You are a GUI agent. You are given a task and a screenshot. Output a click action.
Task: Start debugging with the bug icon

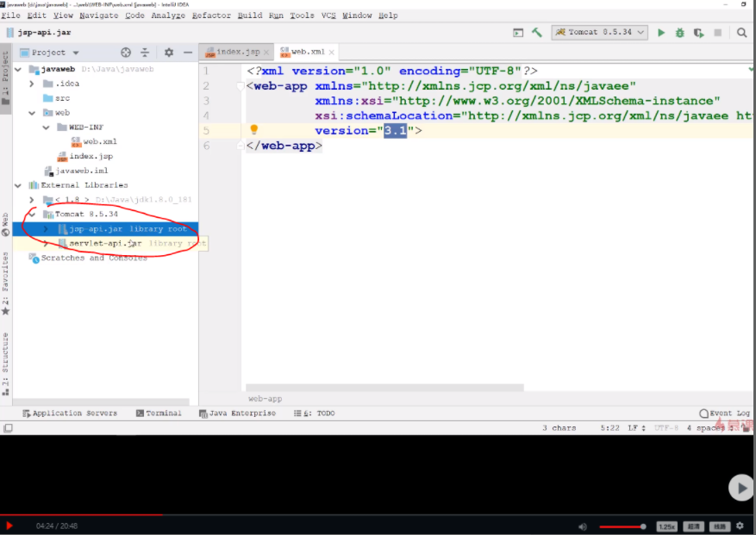tap(680, 33)
